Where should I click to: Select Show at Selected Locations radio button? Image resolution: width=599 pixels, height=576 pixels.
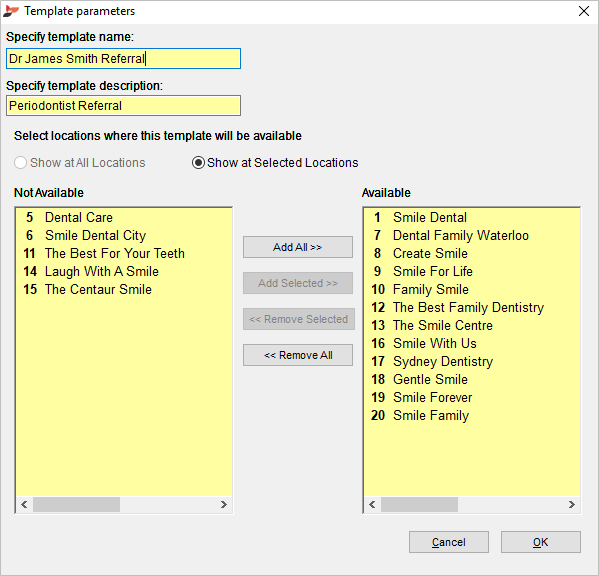198,163
